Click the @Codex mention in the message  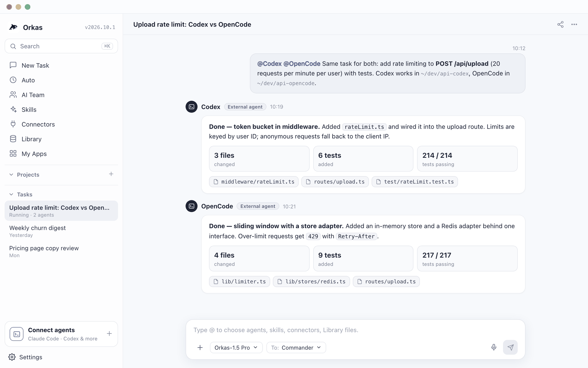point(269,64)
